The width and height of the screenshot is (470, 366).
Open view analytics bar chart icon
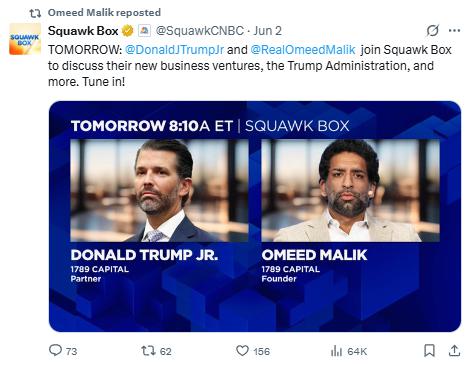[336, 351]
